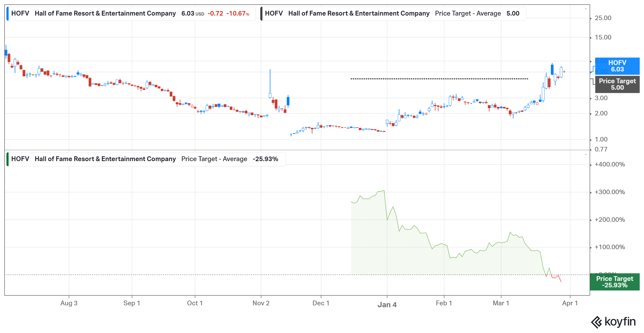Click the gray Price Target 5.00 axis tag
The height and width of the screenshot is (333, 644).
click(x=617, y=84)
